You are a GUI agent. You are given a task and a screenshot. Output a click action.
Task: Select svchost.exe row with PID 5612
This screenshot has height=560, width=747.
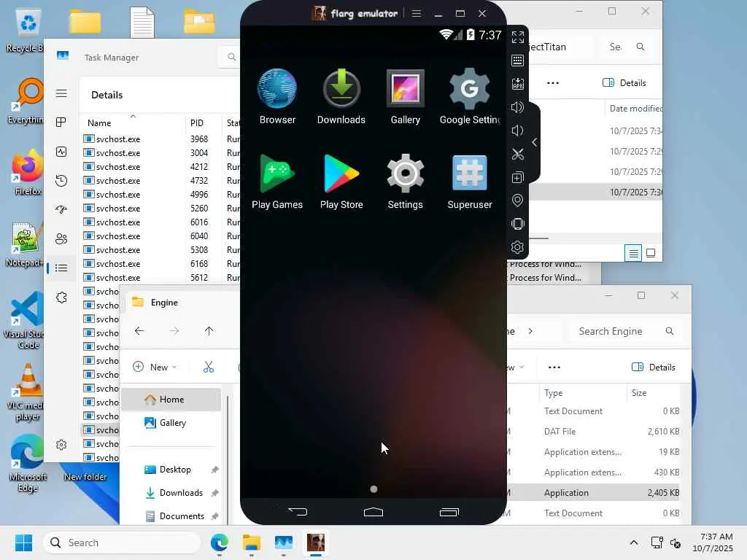(x=160, y=277)
